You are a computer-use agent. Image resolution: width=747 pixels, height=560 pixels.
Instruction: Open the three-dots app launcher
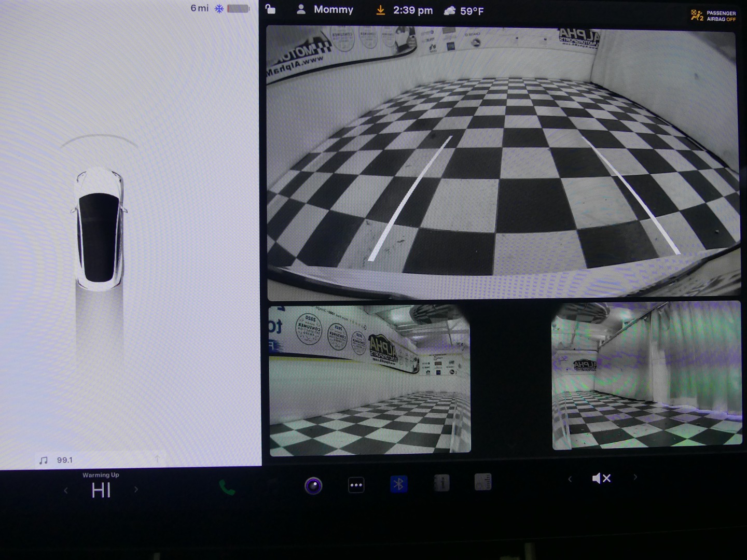point(356,485)
